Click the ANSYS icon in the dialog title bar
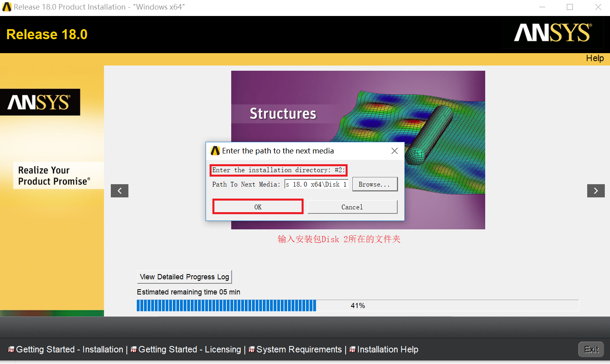Screen dimensions: 610x364 pyautogui.click(x=215, y=151)
